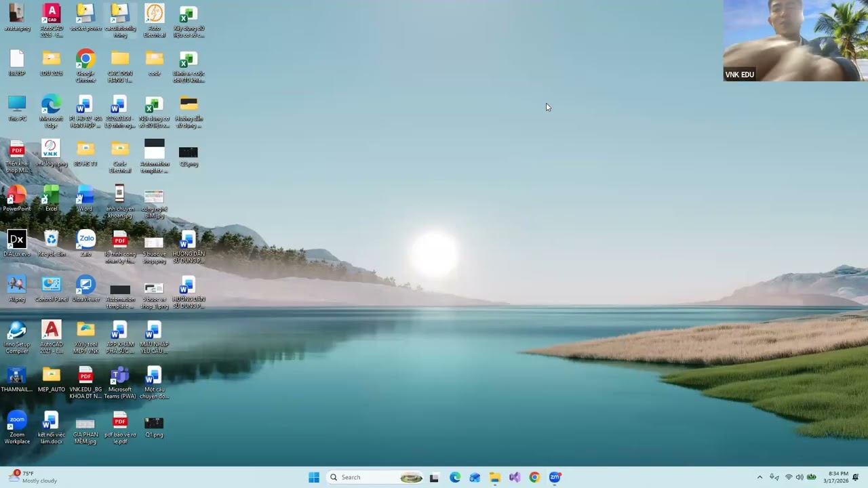Open the THAMNAIL image file
Screen dimensions: 868x488
click(17, 380)
